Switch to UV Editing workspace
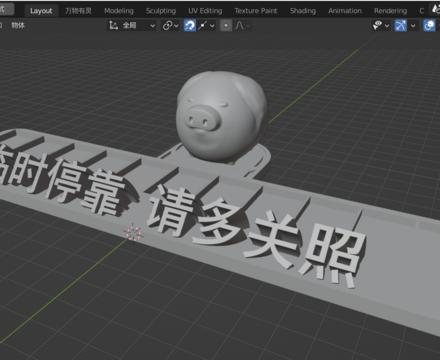Viewport: 440px width, 360px height. pos(205,11)
